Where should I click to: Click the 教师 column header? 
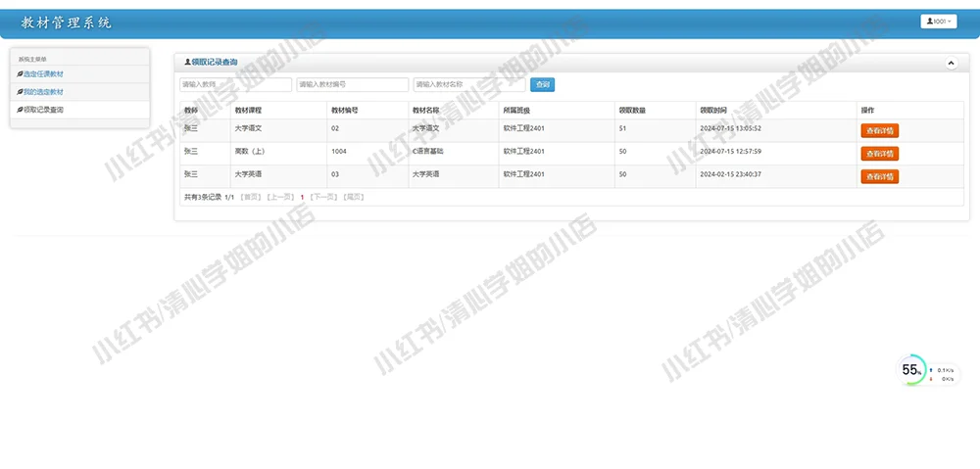[x=191, y=110]
